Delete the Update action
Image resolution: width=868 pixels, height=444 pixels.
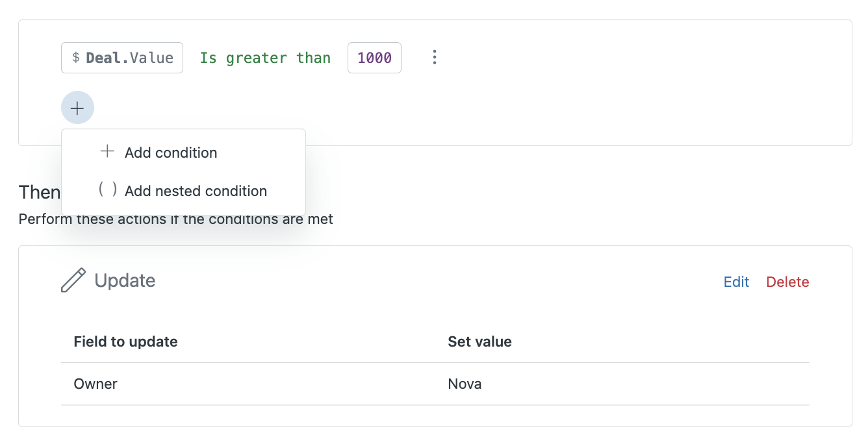[787, 282]
